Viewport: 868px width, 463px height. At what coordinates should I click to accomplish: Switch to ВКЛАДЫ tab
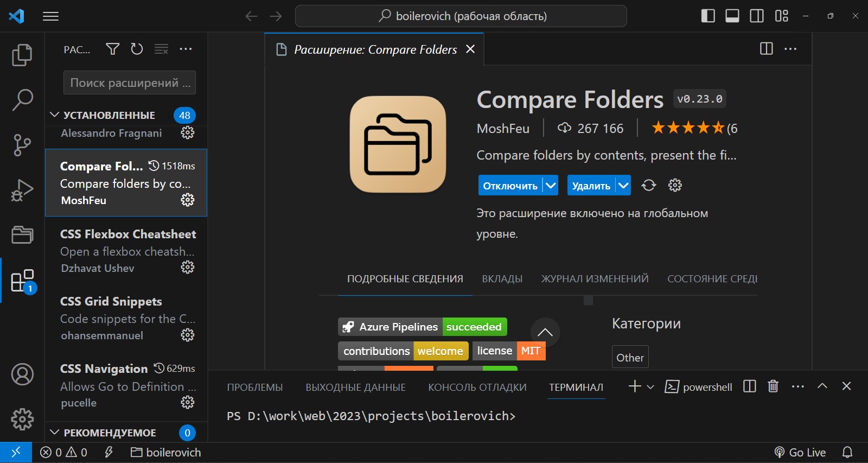(502, 279)
